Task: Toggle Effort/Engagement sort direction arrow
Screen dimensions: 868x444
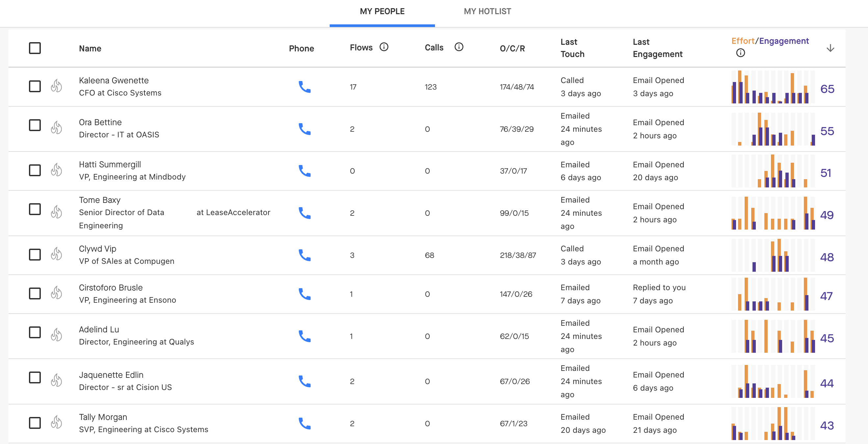Action: coord(830,48)
